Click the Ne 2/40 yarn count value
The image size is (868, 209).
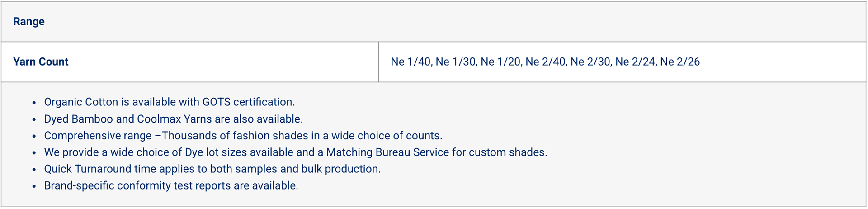[545, 62]
